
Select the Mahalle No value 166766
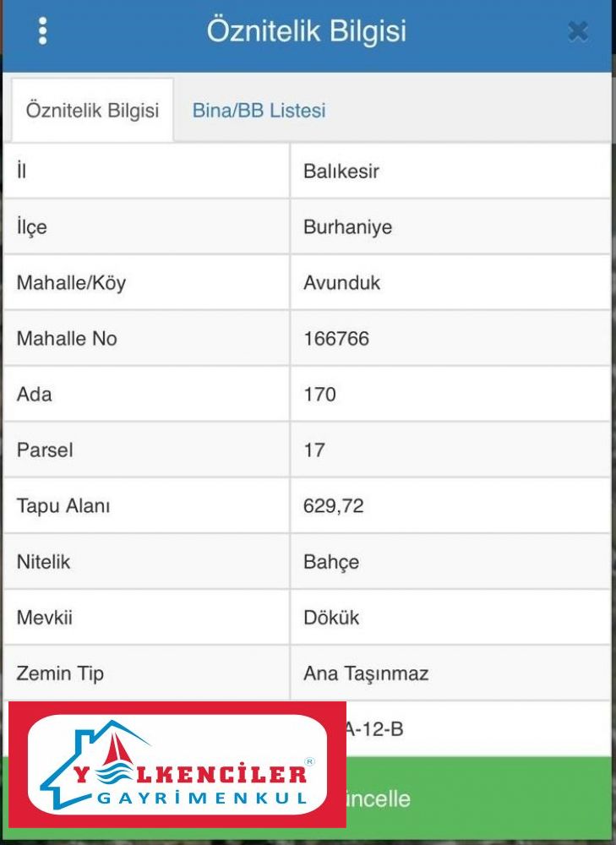(336, 339)
